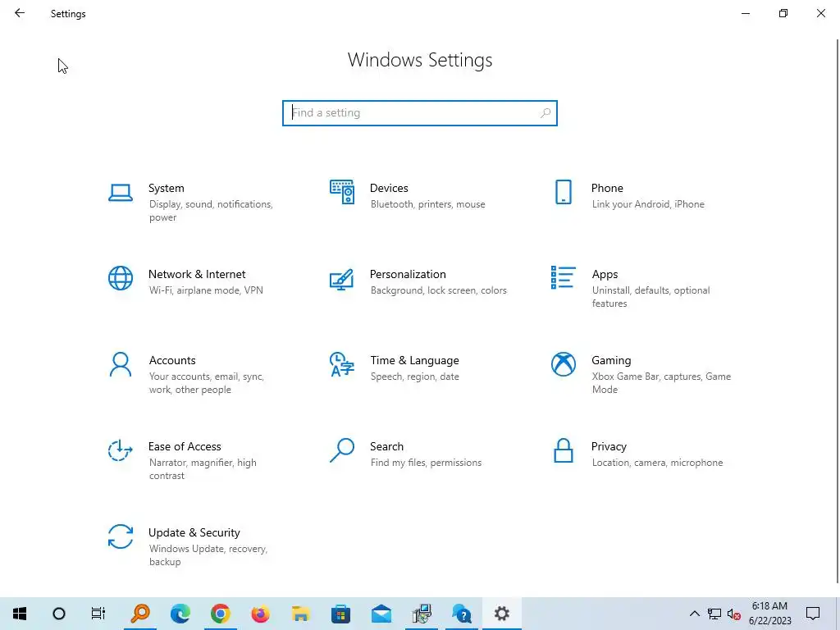
Task: Select the Accounts title text
Action: [x=172, y=361]
